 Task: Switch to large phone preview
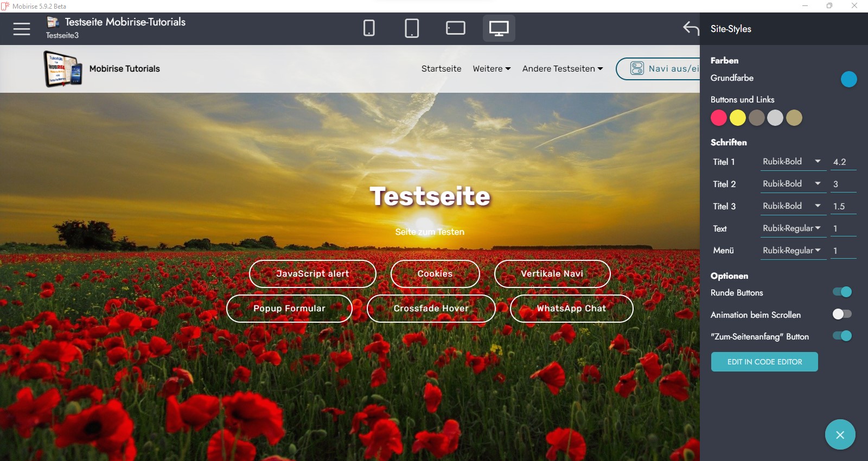[x=412, y=28]
